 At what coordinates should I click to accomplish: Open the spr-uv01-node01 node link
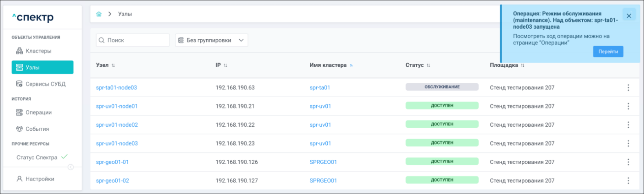click(x=117, y=106)
